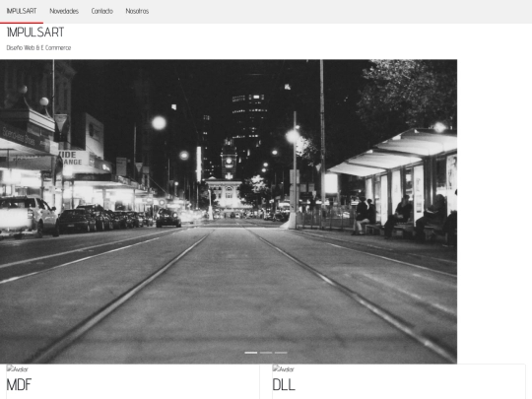Click the broken Avatar image above DLL

pos(284,368)
